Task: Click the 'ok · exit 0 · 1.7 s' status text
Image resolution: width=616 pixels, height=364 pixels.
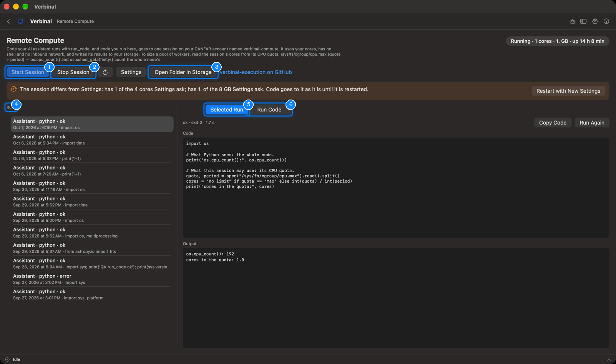Action: click(199, 123)
